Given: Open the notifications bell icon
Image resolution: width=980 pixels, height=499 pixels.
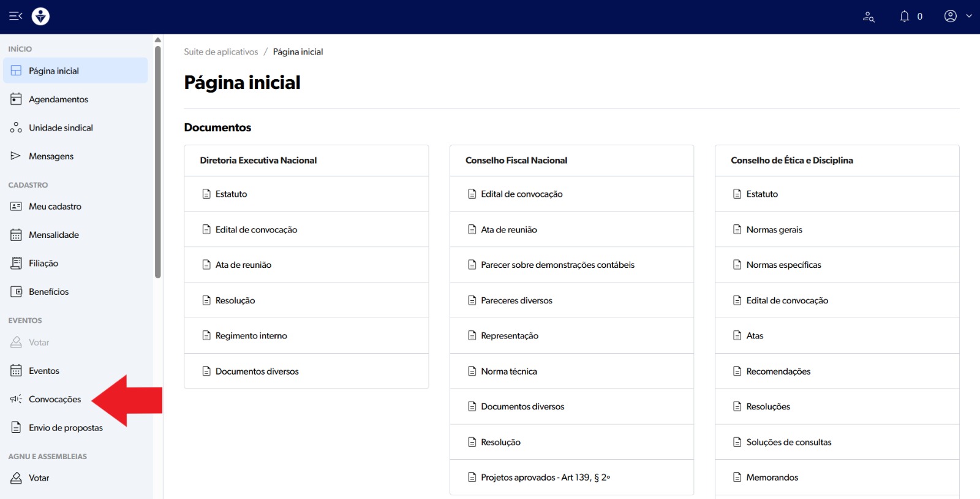Looking at the screenshot, I should (x=904, y=17).
